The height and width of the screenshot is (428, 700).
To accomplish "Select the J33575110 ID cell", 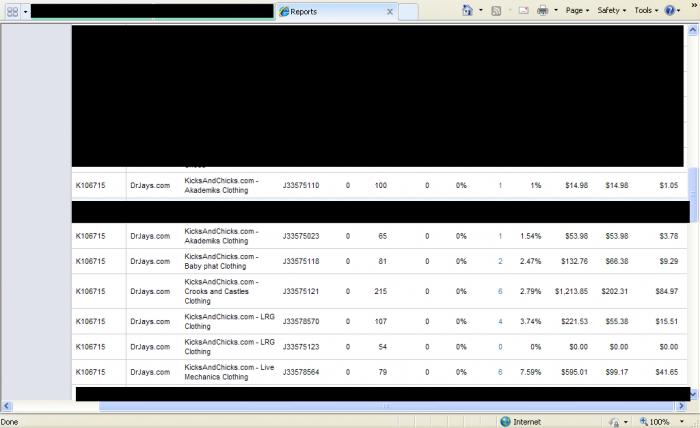I will point(301,185).
